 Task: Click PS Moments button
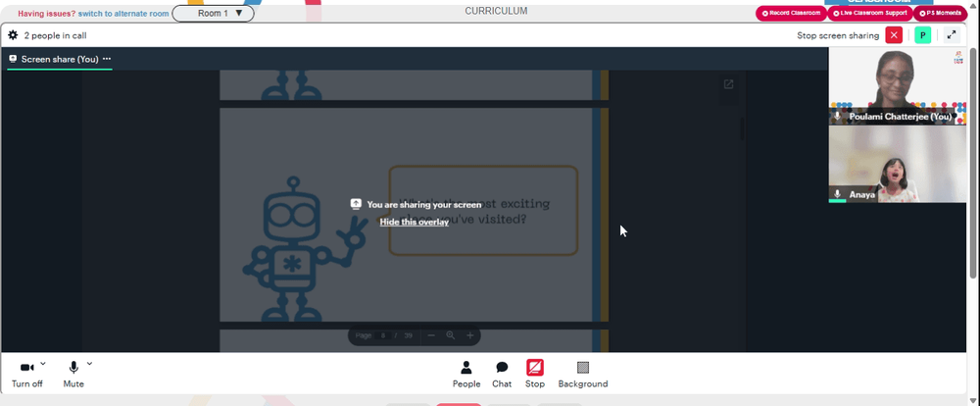tap(940, 13)
